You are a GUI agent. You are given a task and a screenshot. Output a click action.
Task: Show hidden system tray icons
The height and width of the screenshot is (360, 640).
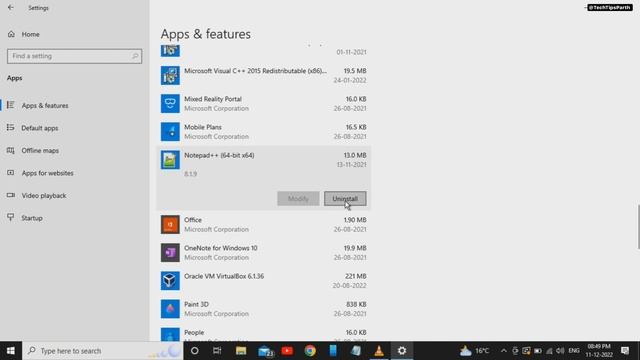504,351
